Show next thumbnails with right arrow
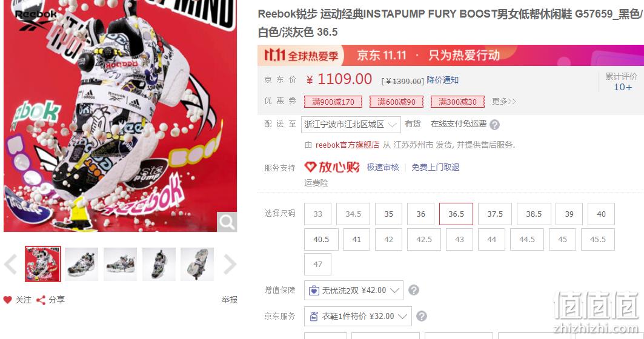The height and width of the screenshot is (339, 644). point(230,265)
